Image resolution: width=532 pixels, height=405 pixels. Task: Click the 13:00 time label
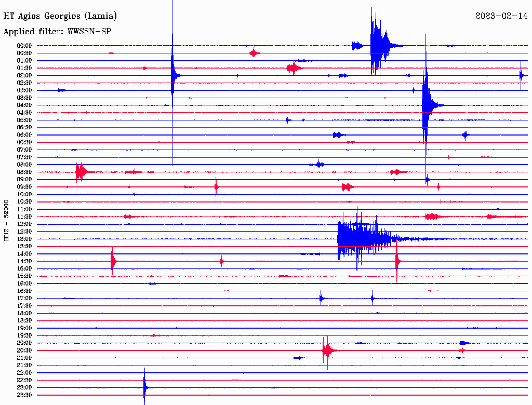coord(24,239)
